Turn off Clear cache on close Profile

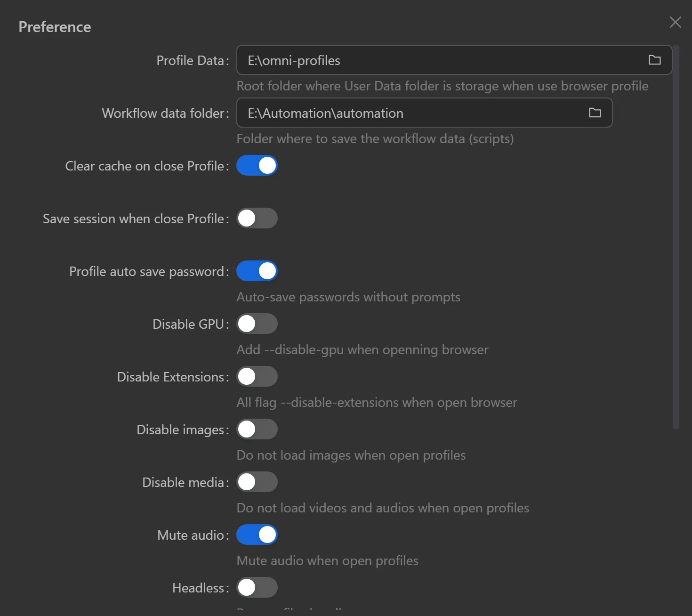[257, 166]
